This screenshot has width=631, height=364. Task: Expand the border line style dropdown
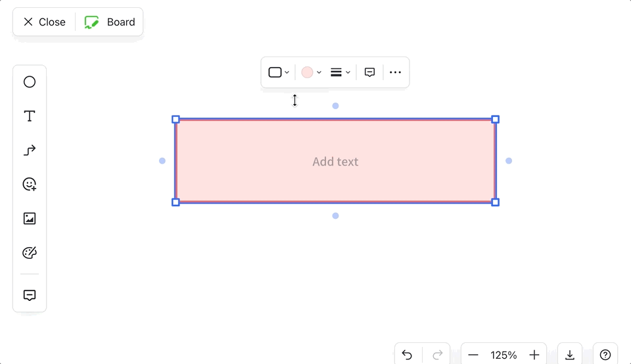[340, 72]
